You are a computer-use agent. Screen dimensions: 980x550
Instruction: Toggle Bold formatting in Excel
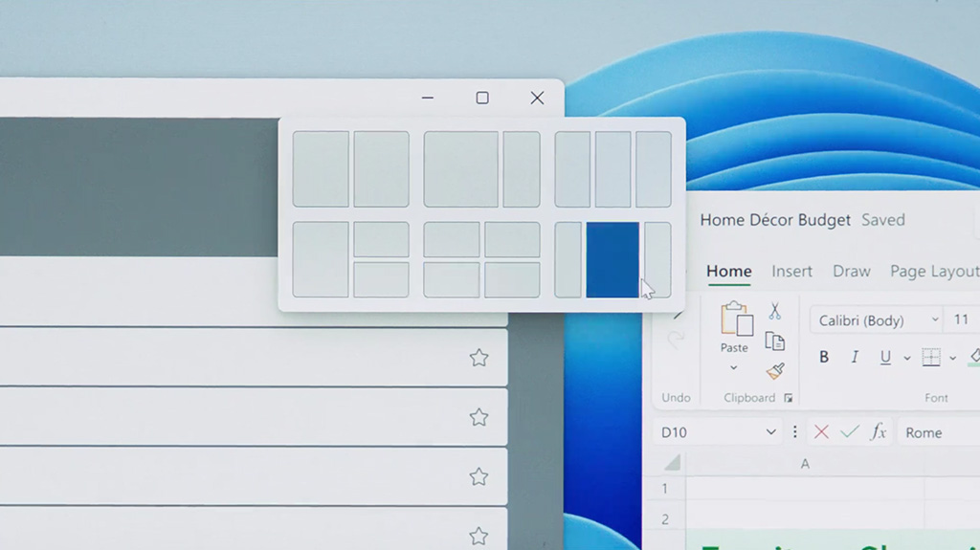tap(824, 357)
